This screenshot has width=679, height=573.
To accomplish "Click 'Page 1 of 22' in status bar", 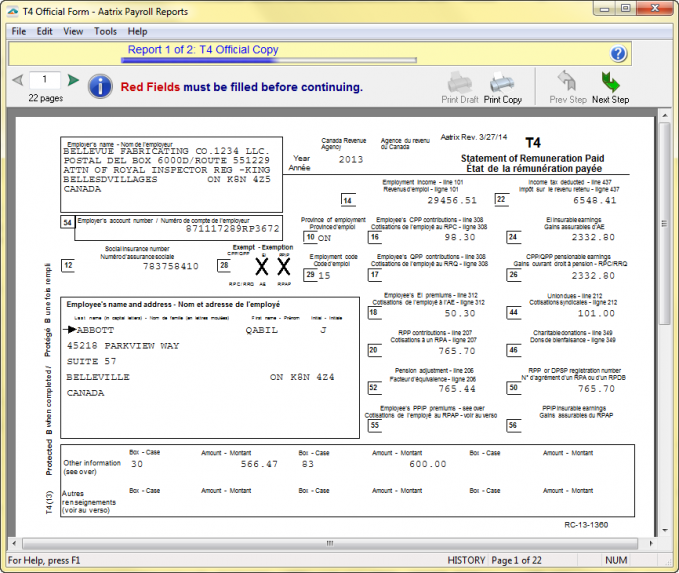I will click(x=516, y=560).
